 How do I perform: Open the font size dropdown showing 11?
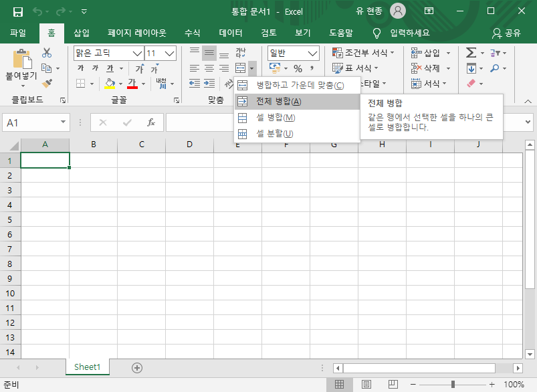click(x=169, y=53)
